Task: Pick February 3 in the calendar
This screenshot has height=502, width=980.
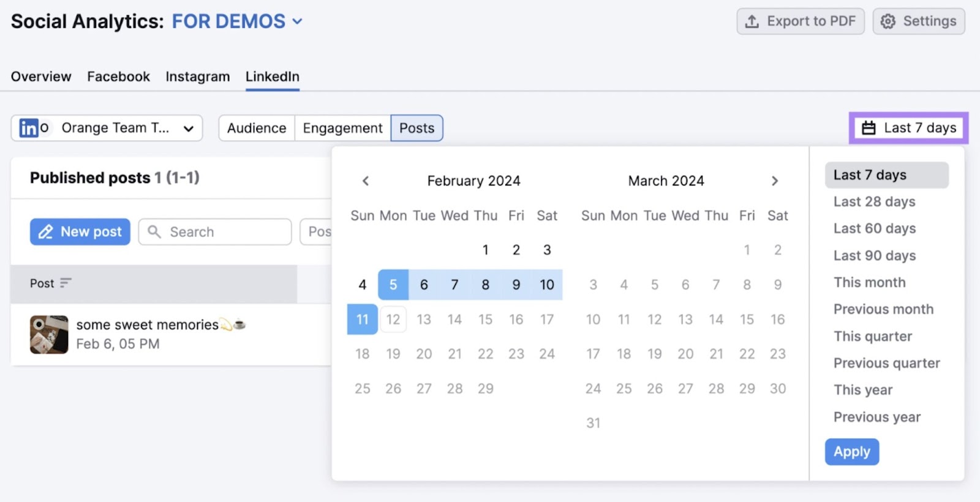Action: click(547, 250)
